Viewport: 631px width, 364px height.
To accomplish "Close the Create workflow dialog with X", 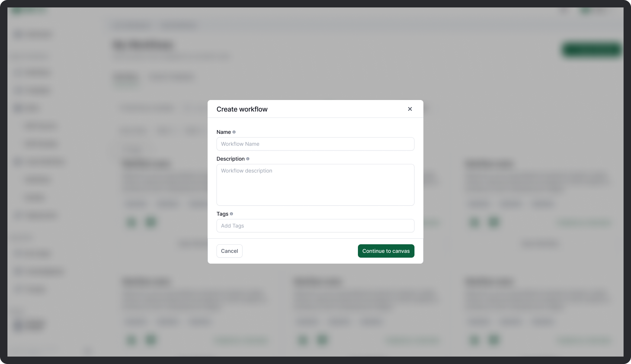I will pyautogui.click(x=410, y=109).
